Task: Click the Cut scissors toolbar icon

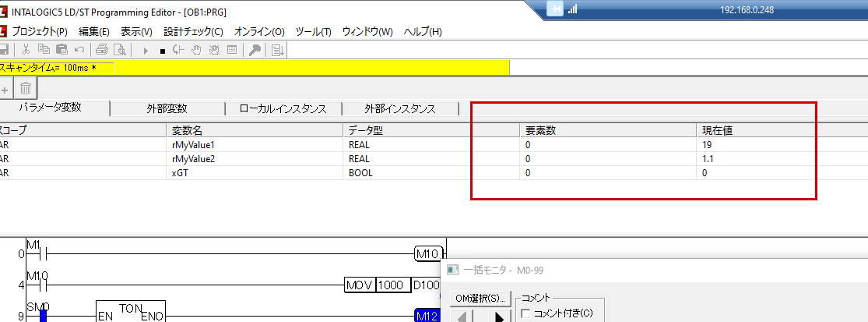Action: [26, 50]
